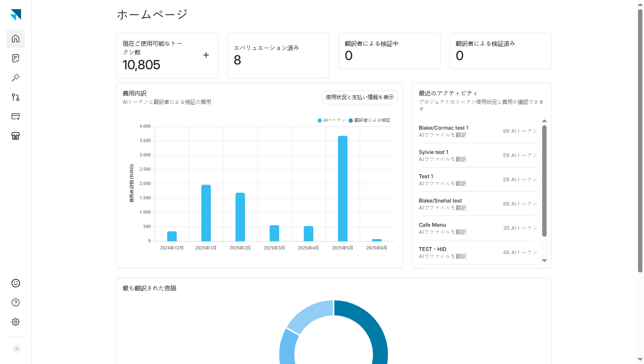Screen dimensions: 644x364
Task: Click the 使用状況と支払い情報を表示 button
Action: click(x=359, y=97)
